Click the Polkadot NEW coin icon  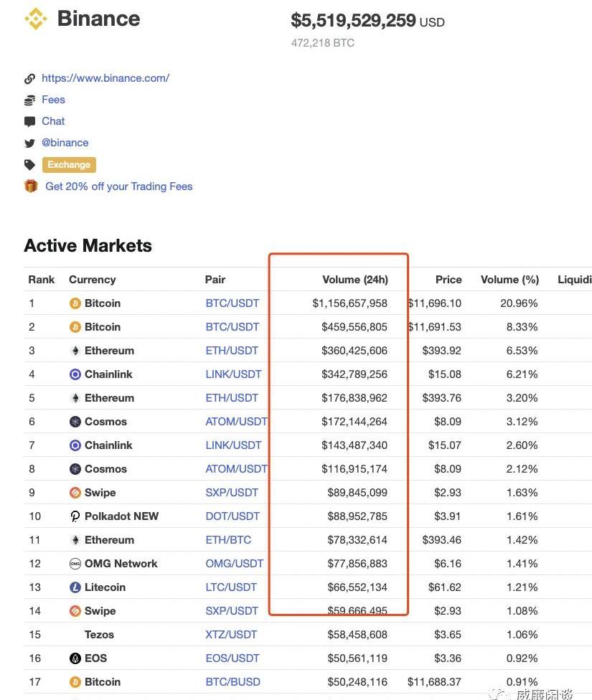point(75,516)
